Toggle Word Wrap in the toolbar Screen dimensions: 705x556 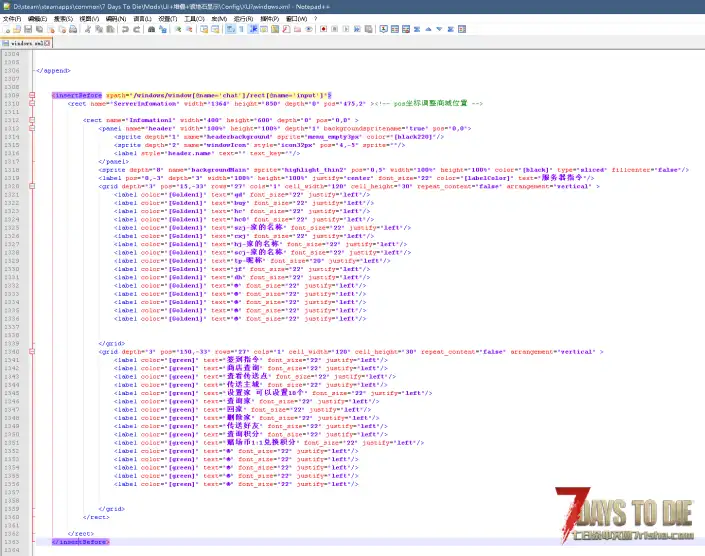(x=230, y=29)
